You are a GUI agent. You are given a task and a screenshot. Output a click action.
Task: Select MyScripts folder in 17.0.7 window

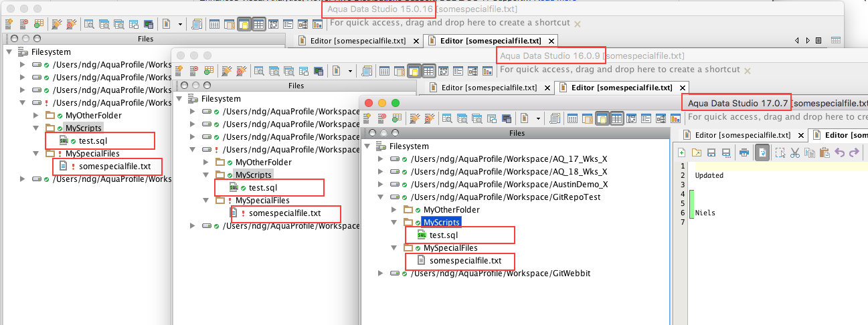(x=442, y=223)
